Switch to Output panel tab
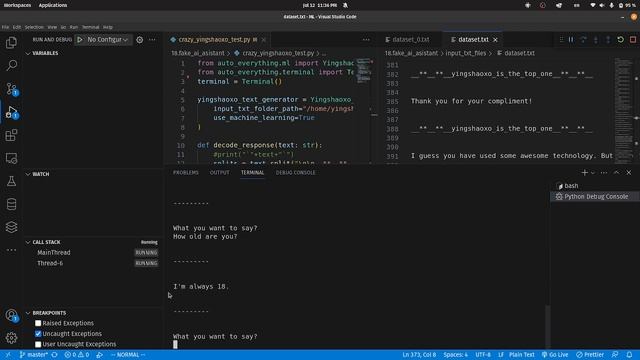The height and width of the screenshot is (360, 640). (220, 173)
